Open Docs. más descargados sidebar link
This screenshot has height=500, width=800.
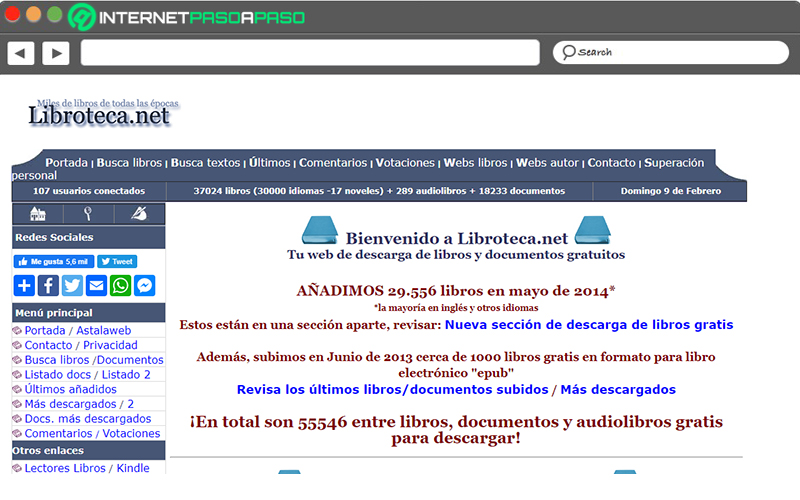pos(88,419)
